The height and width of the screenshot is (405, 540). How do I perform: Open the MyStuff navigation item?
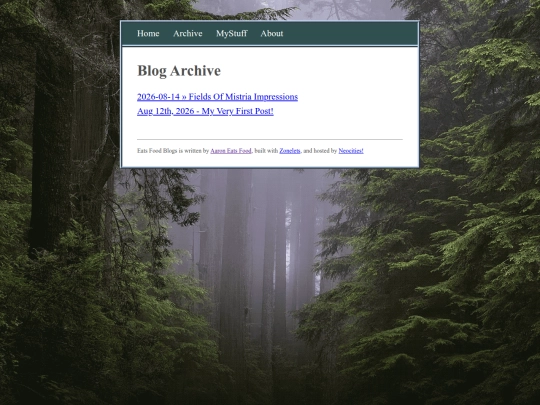click(x=232, y=33)
